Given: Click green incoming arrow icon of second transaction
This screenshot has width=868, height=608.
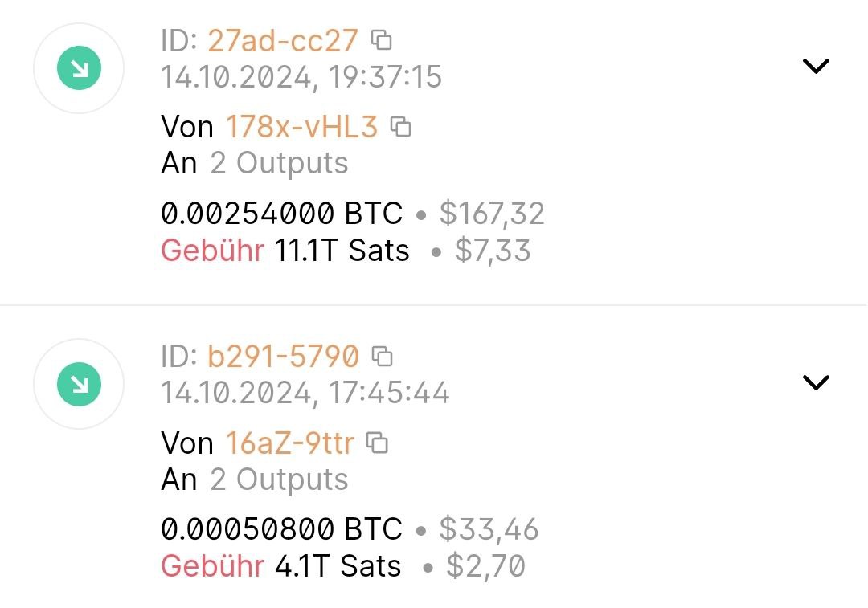Looking at the screenshot, I should click(x=79, y=384).
